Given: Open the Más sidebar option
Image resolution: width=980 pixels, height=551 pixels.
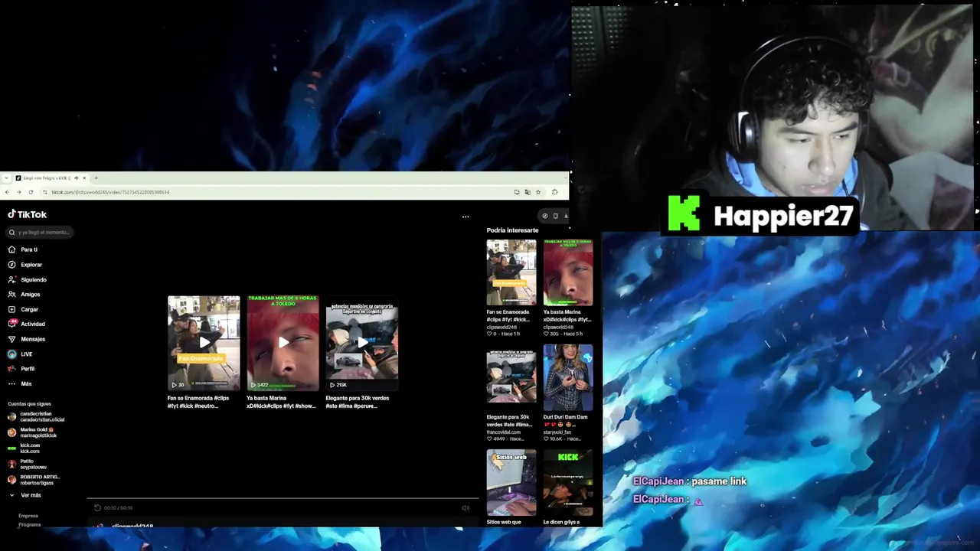Looking at the screenshot, I should (20, 383).
